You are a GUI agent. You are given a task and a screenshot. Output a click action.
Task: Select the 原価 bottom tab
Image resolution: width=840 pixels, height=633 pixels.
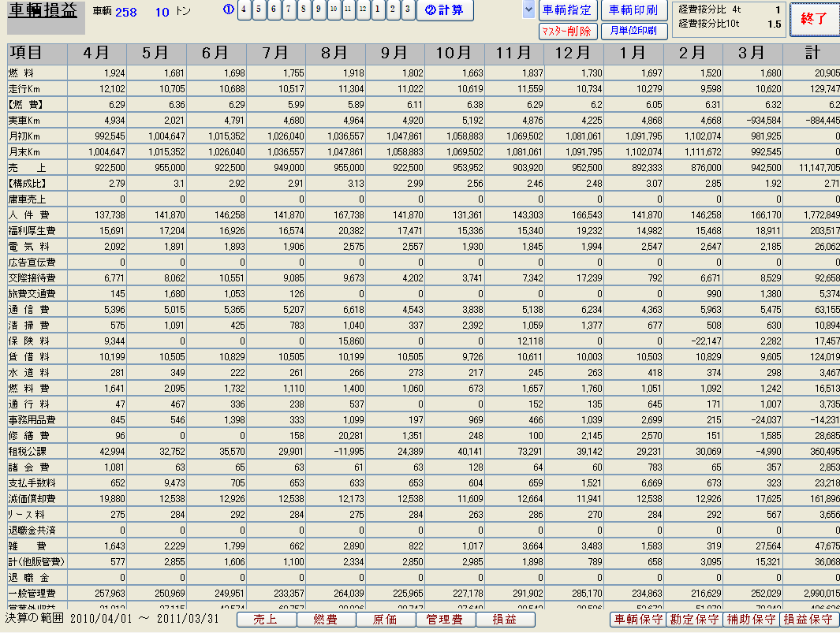(385, 620)
